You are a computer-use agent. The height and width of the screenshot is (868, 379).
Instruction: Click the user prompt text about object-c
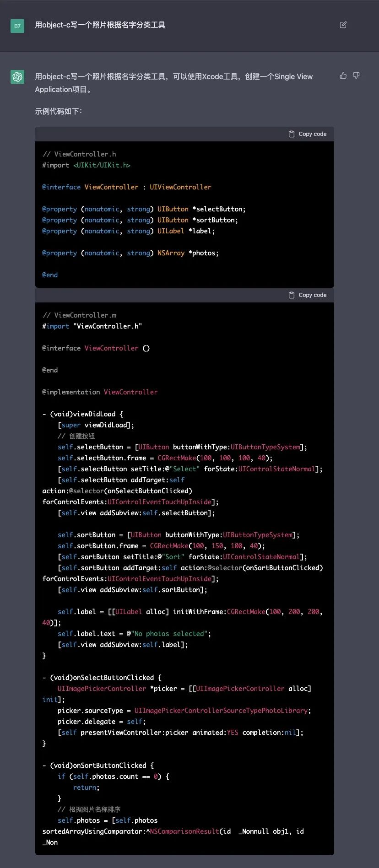(x=100, y=25)
